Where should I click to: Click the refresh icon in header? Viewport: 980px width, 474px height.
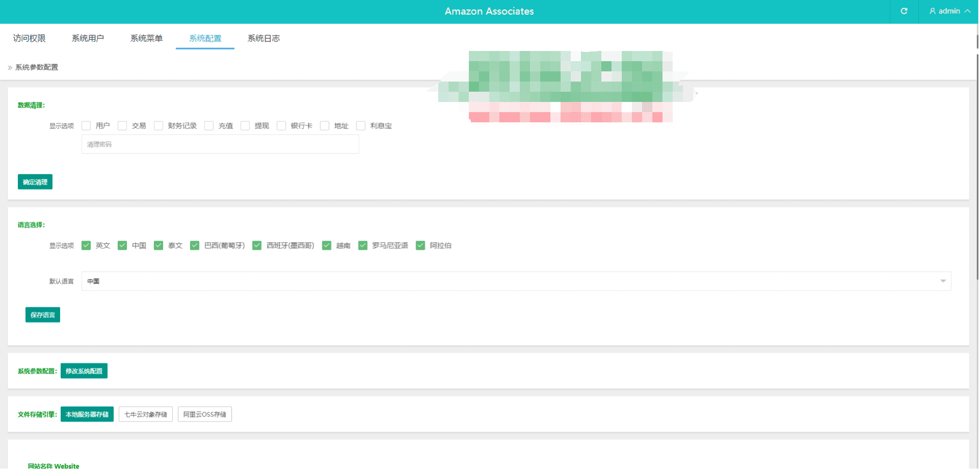tap(904, 11)
